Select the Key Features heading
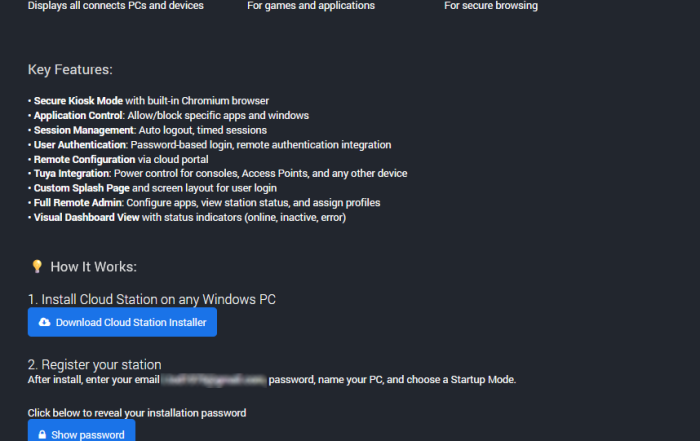The image size is (700, 441). 70,70
